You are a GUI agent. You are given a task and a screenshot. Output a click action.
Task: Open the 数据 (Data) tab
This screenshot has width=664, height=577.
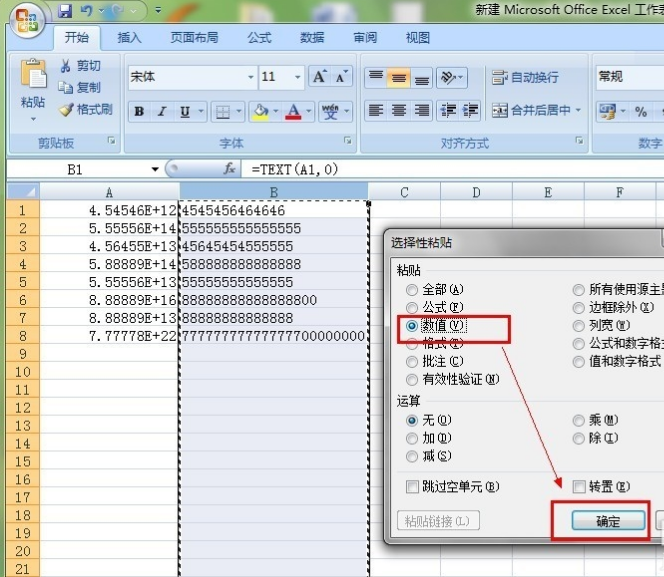click(312, 37)
